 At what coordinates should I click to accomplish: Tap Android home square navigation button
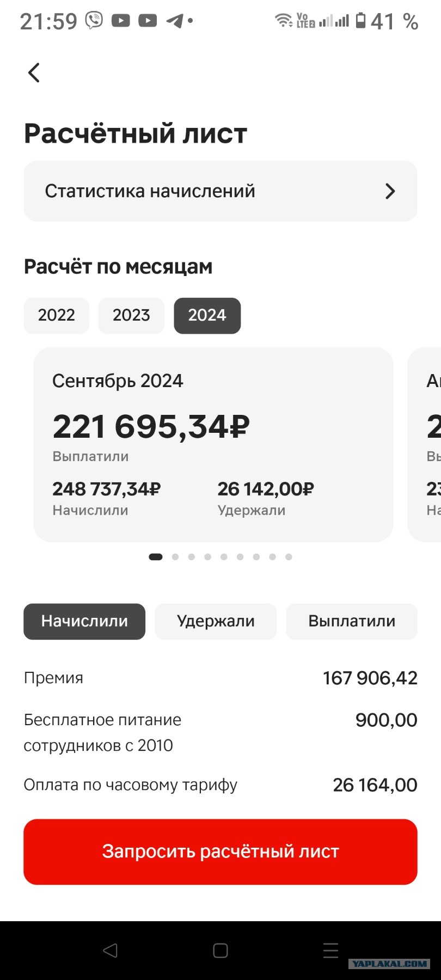tap(220, 951)
